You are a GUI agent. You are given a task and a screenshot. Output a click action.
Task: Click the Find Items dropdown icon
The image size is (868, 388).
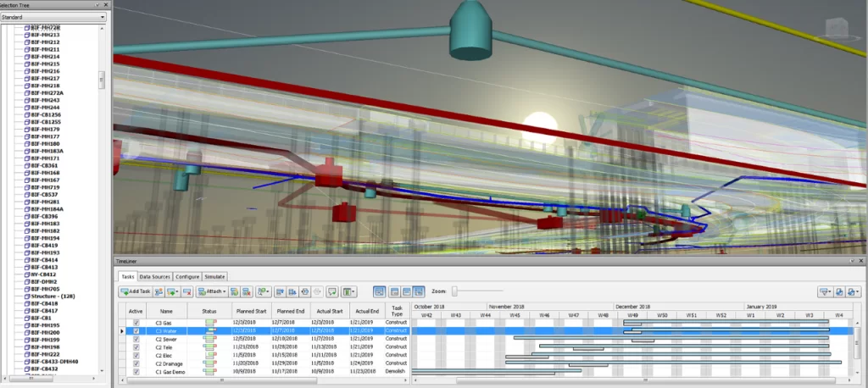(x=264, y=291)
